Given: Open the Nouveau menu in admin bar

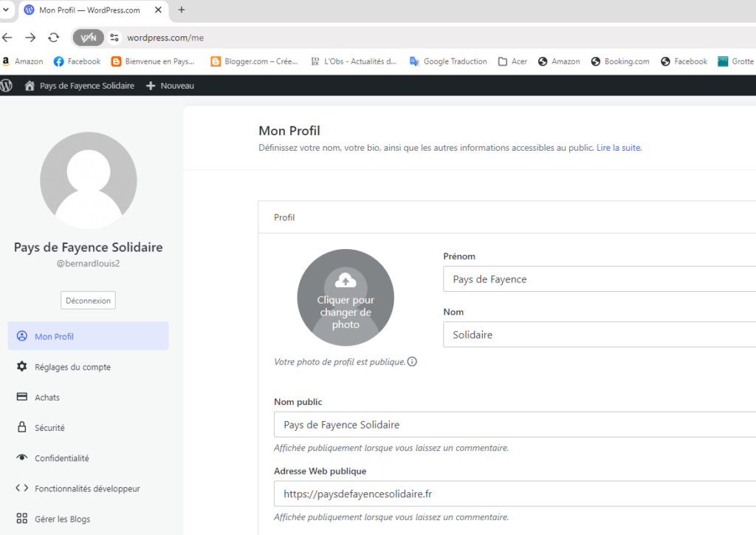Looking at the screenshot, I should pyautogui.click(x=171, y=86).
